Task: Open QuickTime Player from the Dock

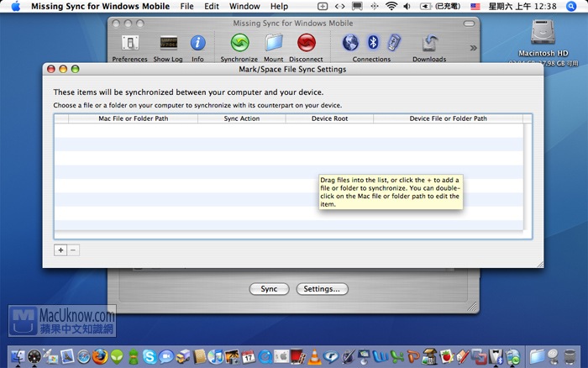Action: click(x=265, y=357)
